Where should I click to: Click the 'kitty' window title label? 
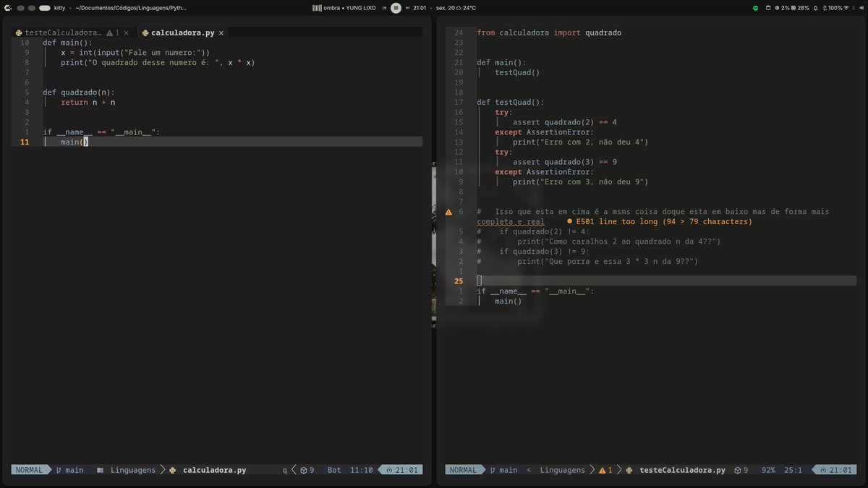click(59, 7)
